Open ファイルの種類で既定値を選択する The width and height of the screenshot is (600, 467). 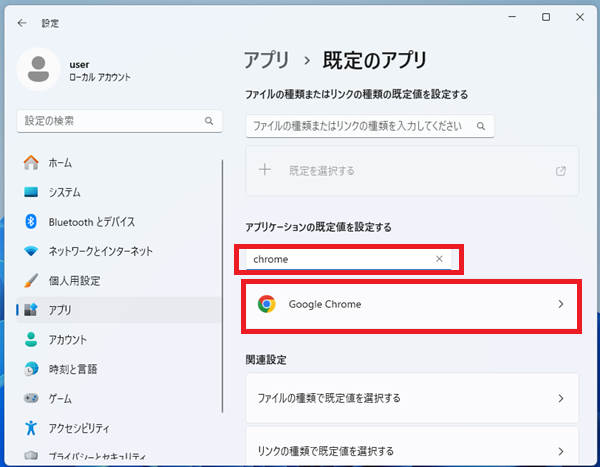[412, 398]
